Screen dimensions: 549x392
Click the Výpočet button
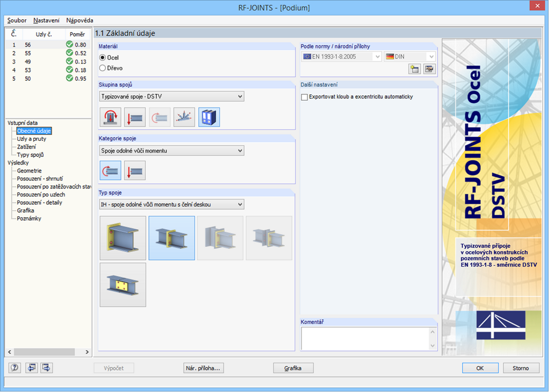114,368
